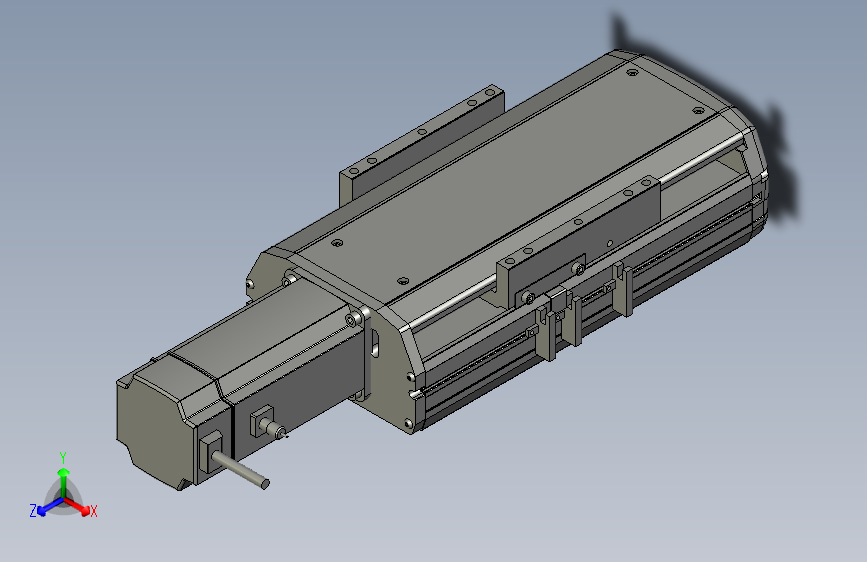Select the cylindrical rod protruding from the motor
This screenshot has width=867, height=562.
point(241,471)
